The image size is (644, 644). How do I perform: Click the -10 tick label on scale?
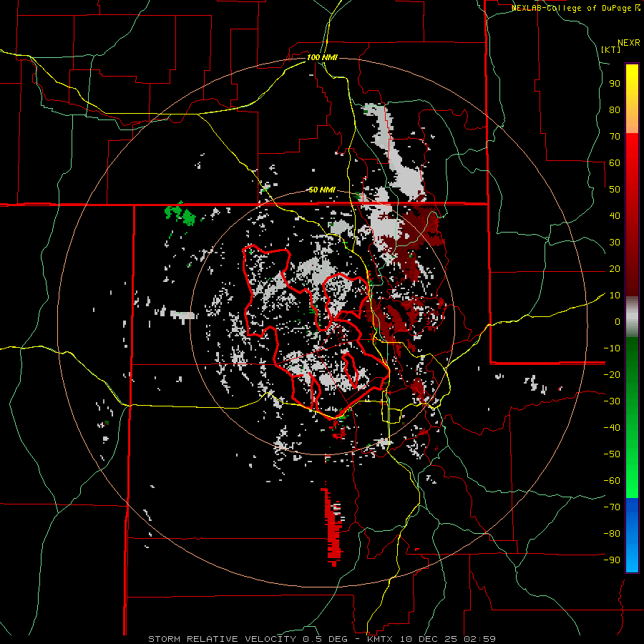point(612,348)
